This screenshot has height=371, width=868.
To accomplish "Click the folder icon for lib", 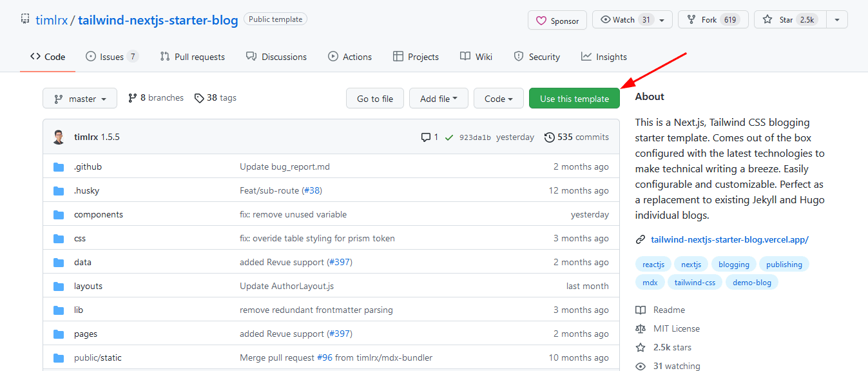I will tap(59, 310).
